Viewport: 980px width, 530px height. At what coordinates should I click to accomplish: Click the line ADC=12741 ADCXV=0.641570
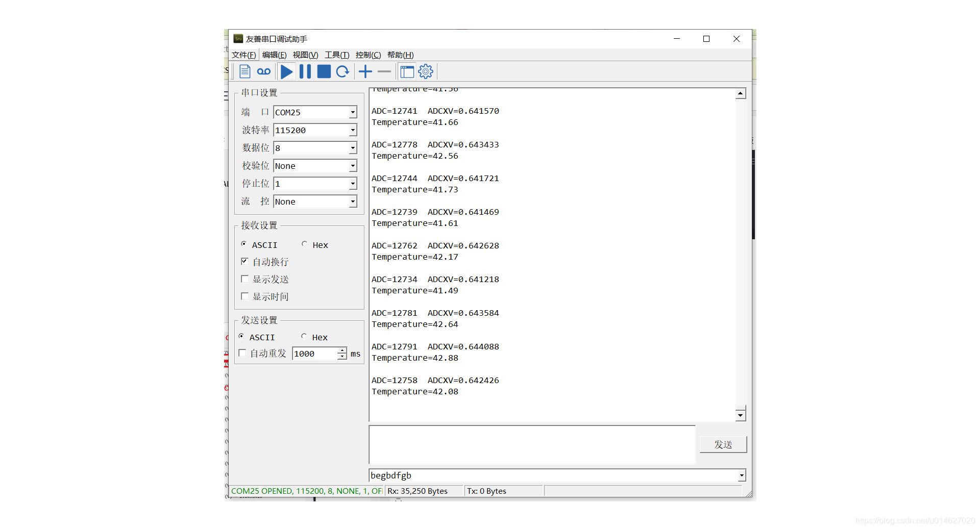(435, 111)
